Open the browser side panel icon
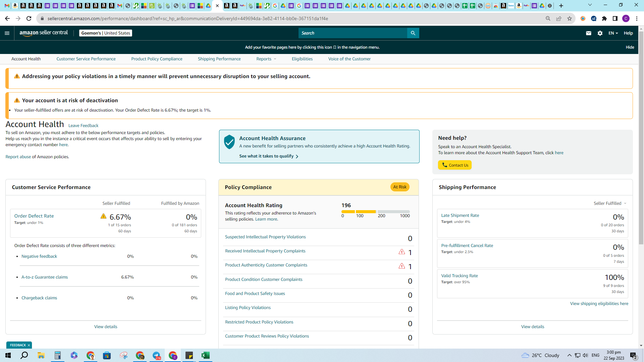The image size is (644, 362). pyautogui.click(x=615, y=18)
